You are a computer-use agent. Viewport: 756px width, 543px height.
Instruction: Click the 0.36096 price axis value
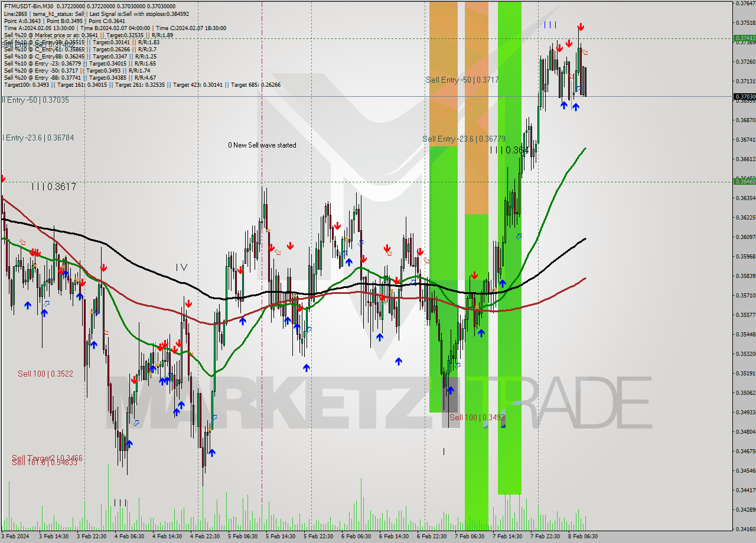[x=745, y=237]
